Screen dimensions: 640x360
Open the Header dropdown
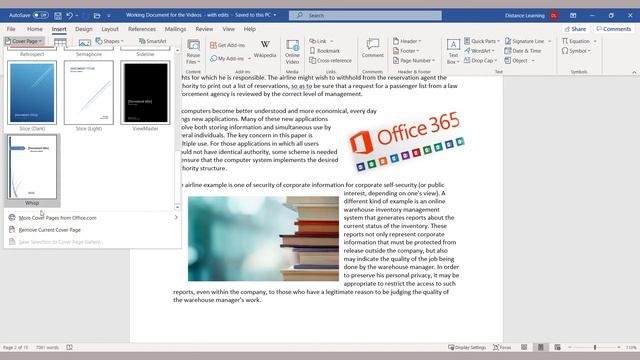[x=407, y=41]
